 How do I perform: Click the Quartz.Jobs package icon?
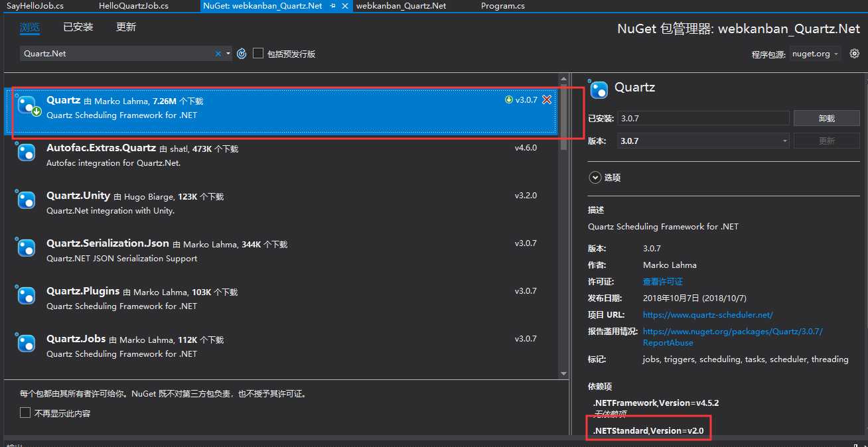tap(27, 344)
